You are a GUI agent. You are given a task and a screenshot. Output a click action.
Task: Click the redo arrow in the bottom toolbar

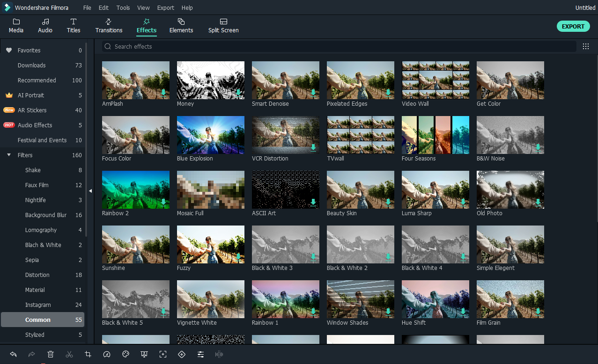pyautogui.click(x=32, y=354)
